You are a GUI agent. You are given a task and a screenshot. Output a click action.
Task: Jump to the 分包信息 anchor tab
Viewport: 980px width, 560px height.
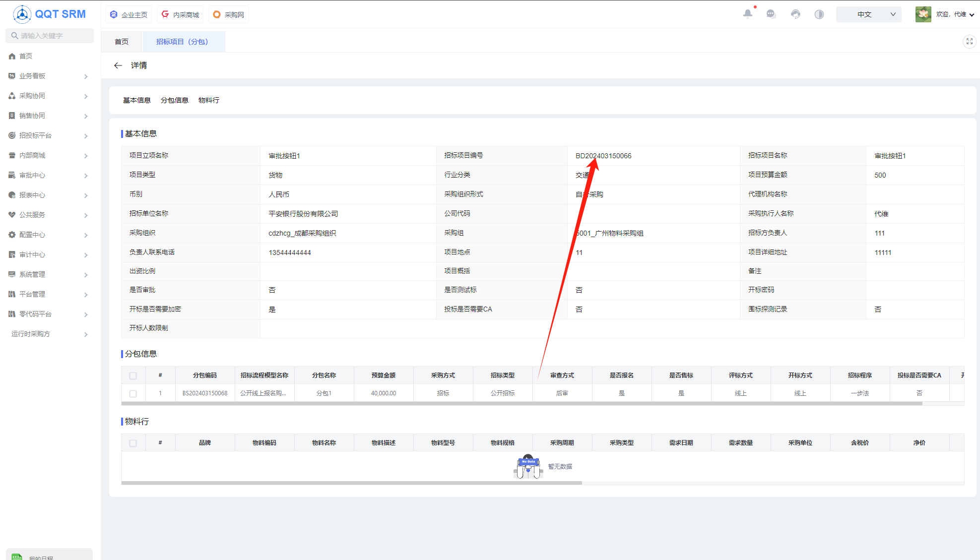point(175,100)
